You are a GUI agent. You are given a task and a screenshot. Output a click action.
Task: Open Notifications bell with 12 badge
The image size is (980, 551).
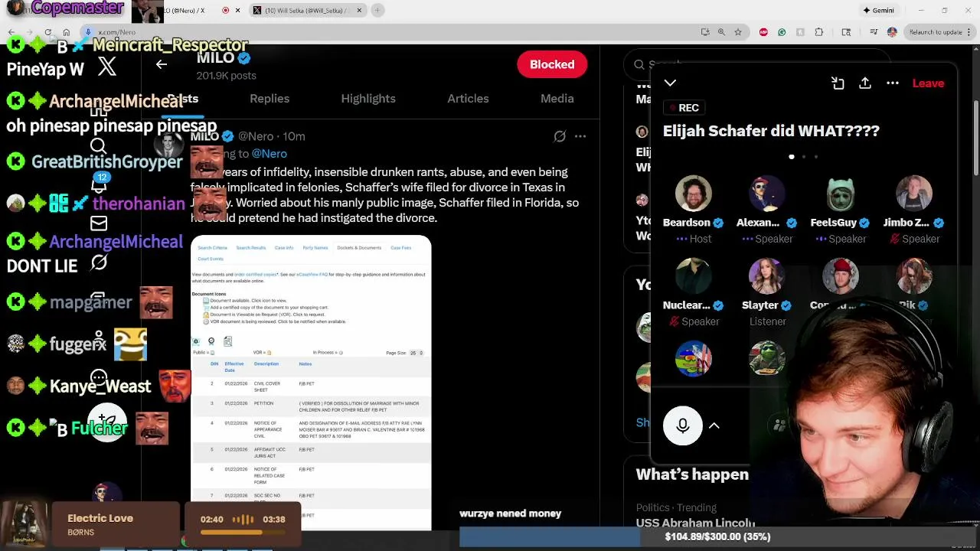99,184
